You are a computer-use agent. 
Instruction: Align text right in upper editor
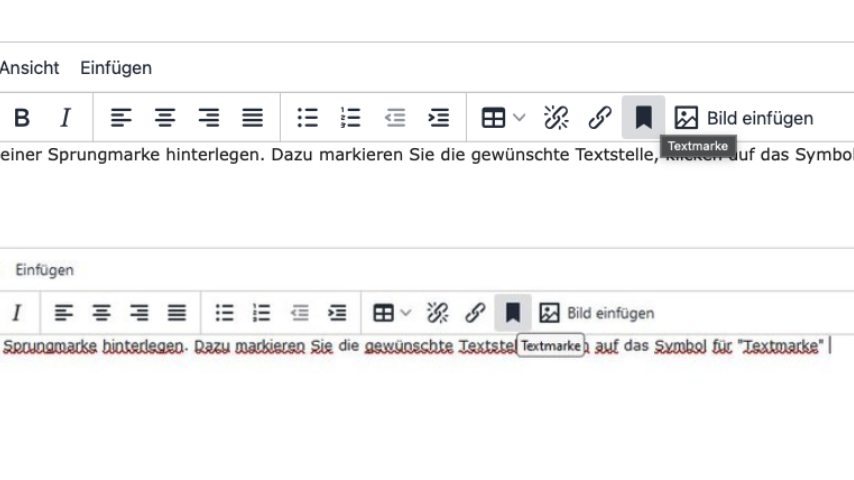pyautogui.click(x=209, y=118)
